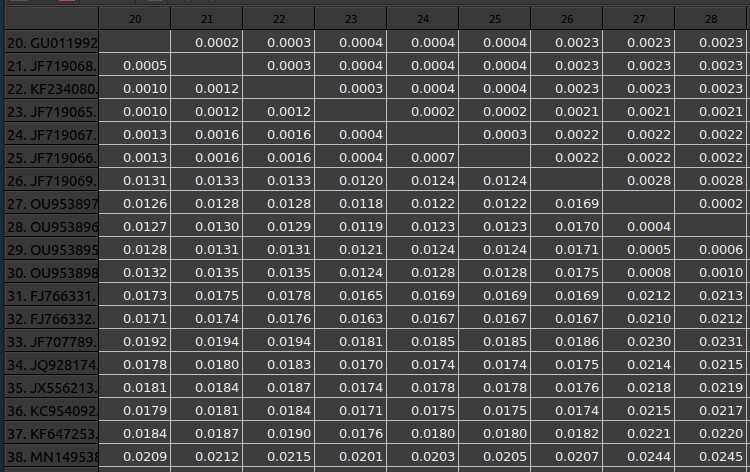Click row header 33. JF707789
The image size is (750, 472).
click(52, 341)
